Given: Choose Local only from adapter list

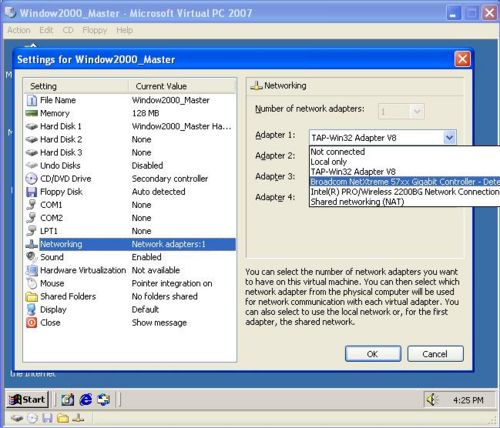Looking at the screenshot, I should (x=405, y=162).
